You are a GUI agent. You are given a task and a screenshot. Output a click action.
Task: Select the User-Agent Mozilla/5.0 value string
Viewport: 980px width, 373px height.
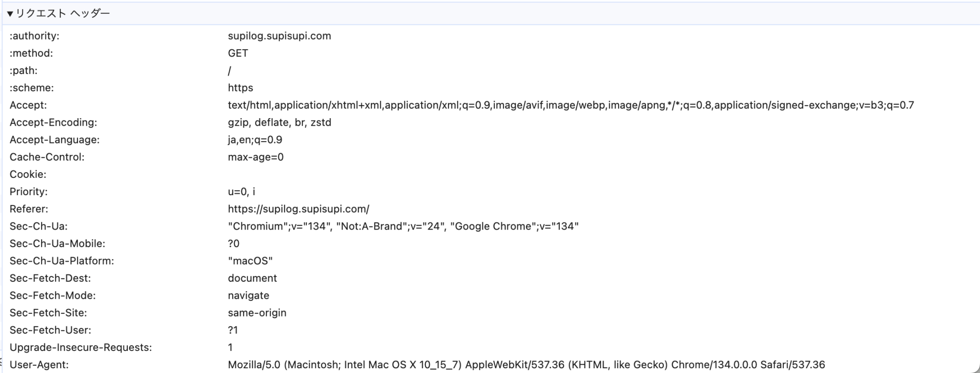(x=526, y=365)
